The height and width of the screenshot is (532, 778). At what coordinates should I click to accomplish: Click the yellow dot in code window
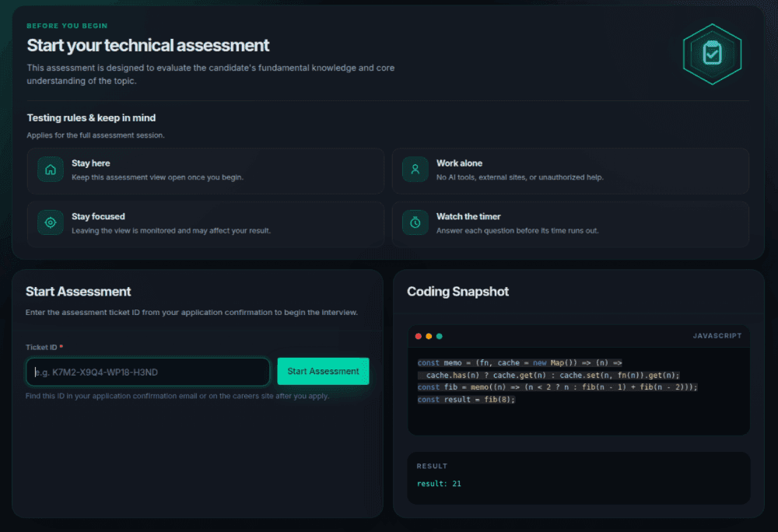(x=429, y=336)
